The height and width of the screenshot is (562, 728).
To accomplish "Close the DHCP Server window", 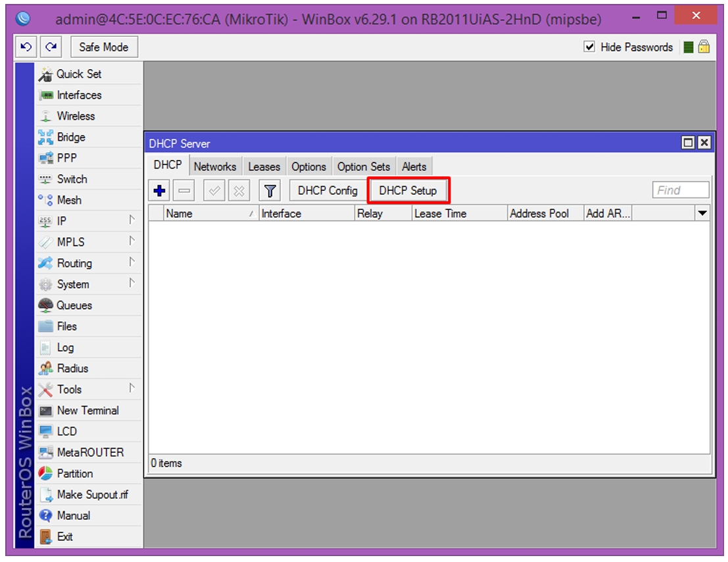I will (x=704, y=143).
